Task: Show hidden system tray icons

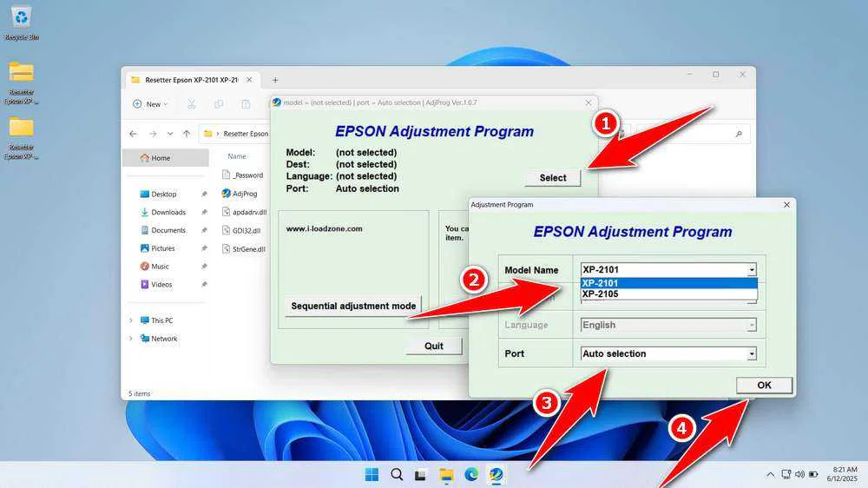Action: pos(770,475)
